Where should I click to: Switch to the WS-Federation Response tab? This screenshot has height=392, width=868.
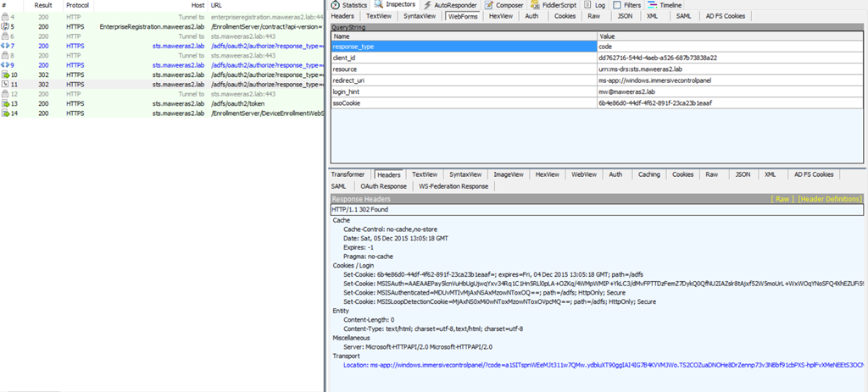coord(453,186)
